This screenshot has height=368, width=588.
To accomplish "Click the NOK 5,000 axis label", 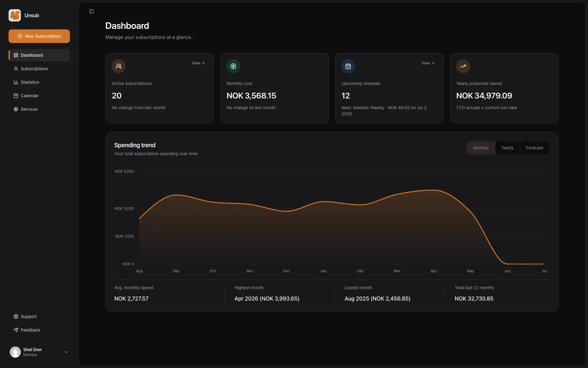I will tap(124, 171).
